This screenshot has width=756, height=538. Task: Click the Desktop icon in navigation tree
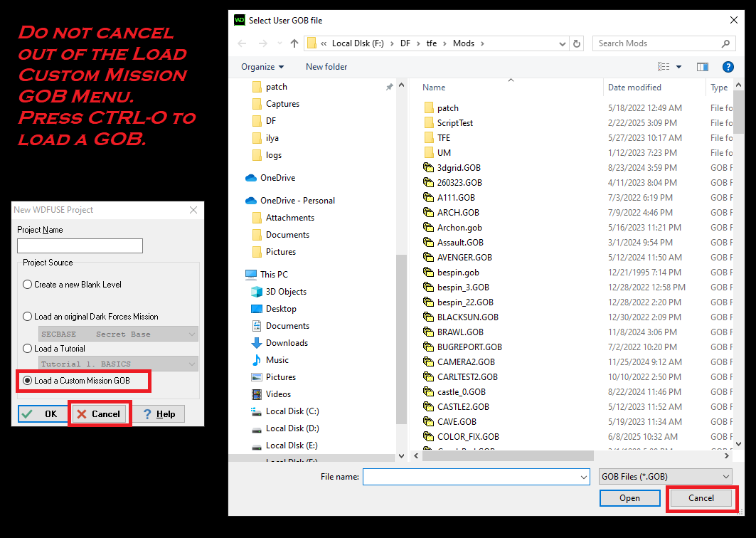[257, 309]
